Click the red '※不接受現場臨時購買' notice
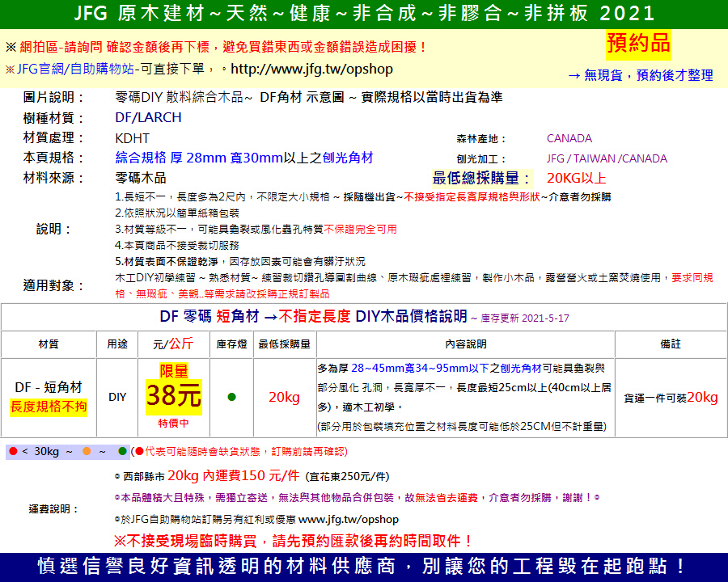The height and width of the screenshot is (582, 728). 293,541
